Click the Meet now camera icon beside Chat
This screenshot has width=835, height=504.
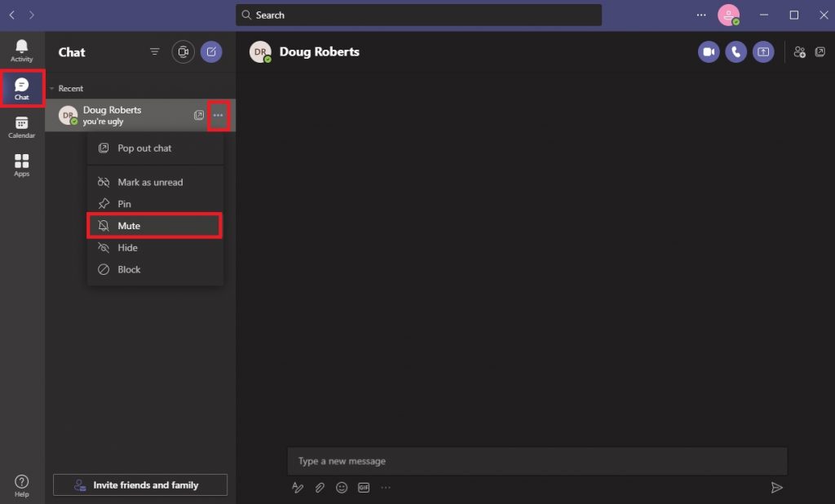(183, 51)
